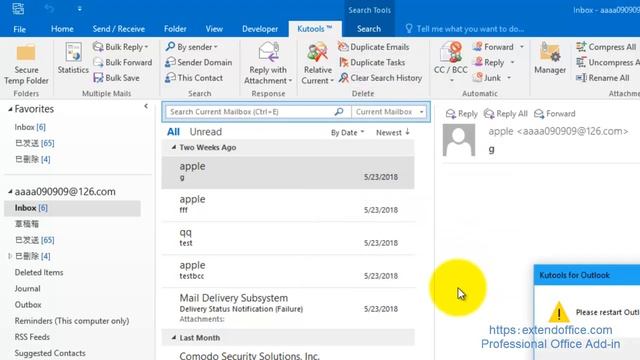Image resolution: width=640 pixels, height=360 pixels.
Task: Collapse the Last Month group
Action: [x=173, y=338]
